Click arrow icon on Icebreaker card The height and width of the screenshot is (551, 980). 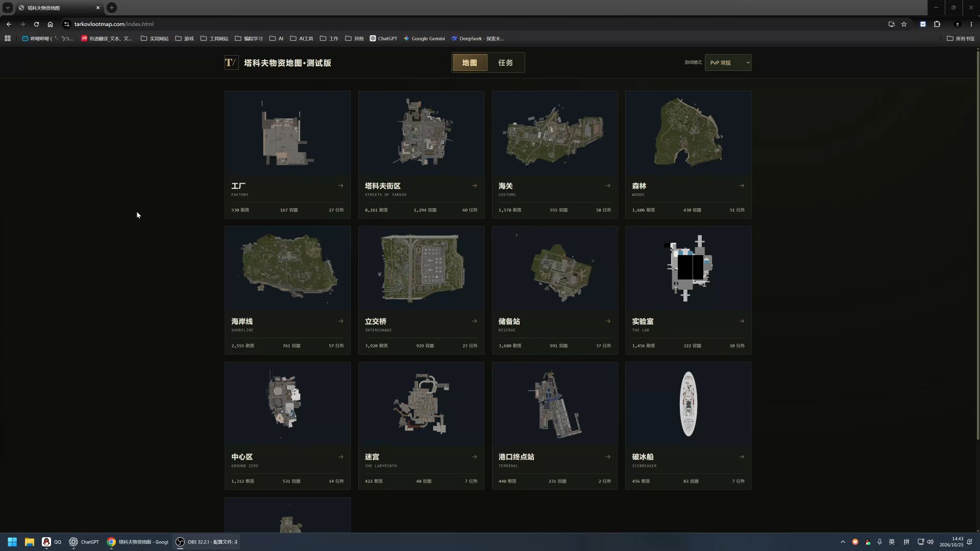point(742,457)
